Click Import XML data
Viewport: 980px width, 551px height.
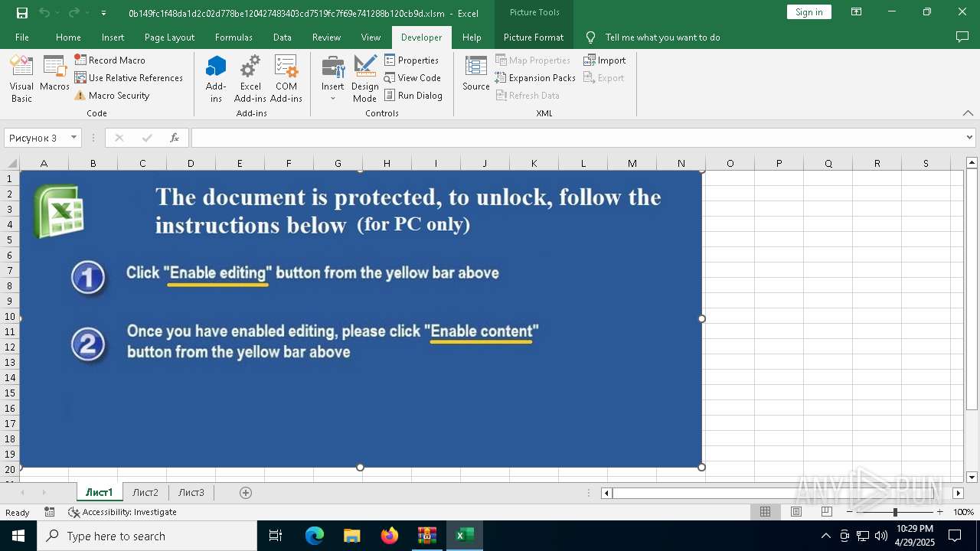click(x=605, y=60)
